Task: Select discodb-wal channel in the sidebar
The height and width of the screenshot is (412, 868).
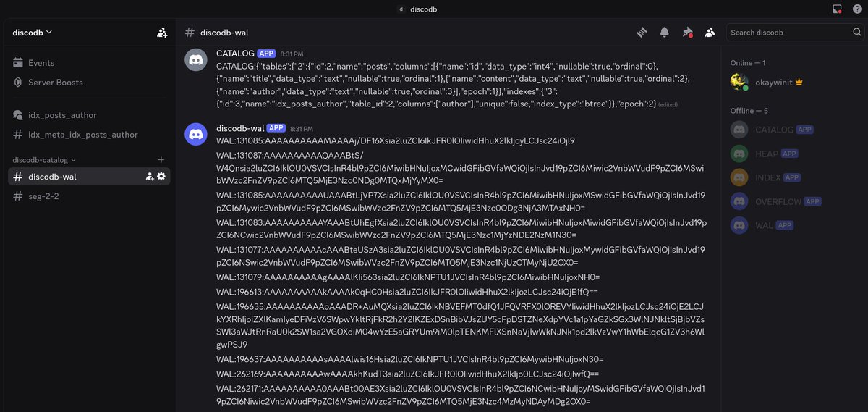Action: pos(90,177)
